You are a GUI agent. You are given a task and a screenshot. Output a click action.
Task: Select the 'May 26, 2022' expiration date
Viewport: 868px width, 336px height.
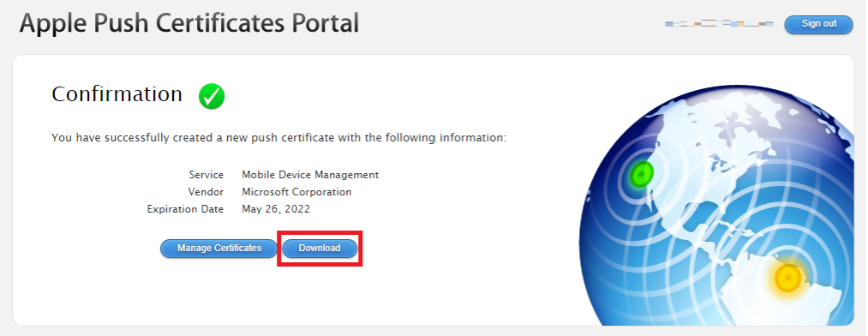276,209
